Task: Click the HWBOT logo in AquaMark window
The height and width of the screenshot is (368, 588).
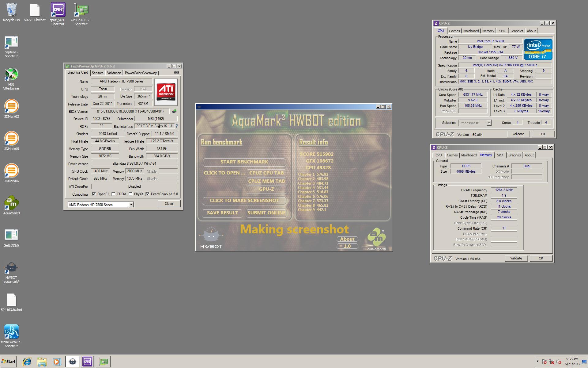Action: click(x=211, y=238)
